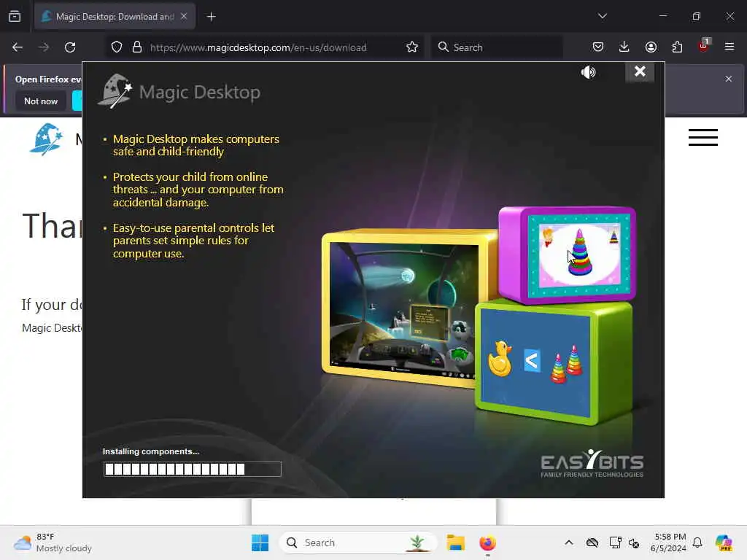Click the Firefox taskbar icon
Image resolution: width=747 pixels, height=560 pixels.
pos(487,542)
